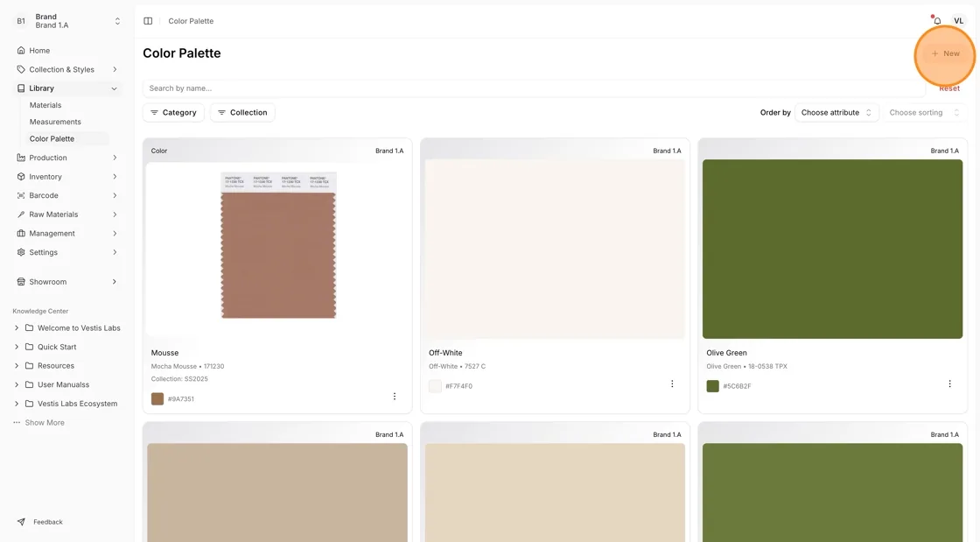This screenshot has width=980, height=542.
Task: Click the Color Palette breadcrumb
Action: [x=191, y=21]
